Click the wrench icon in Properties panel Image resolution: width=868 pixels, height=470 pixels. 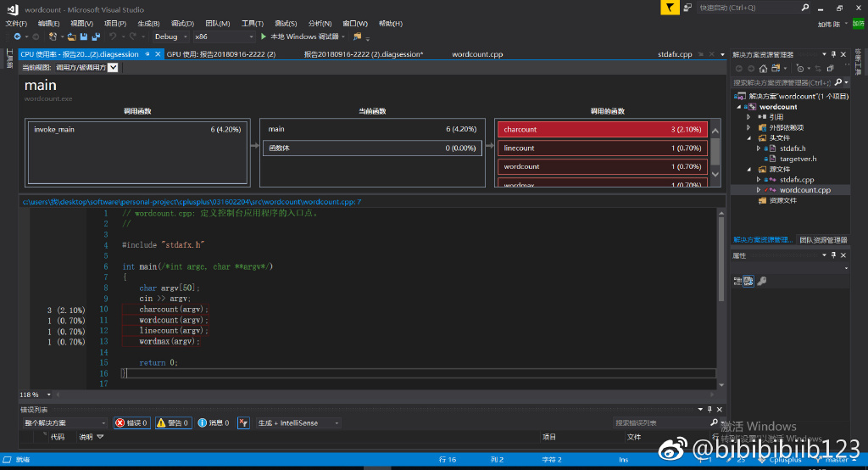pos(761,281)
